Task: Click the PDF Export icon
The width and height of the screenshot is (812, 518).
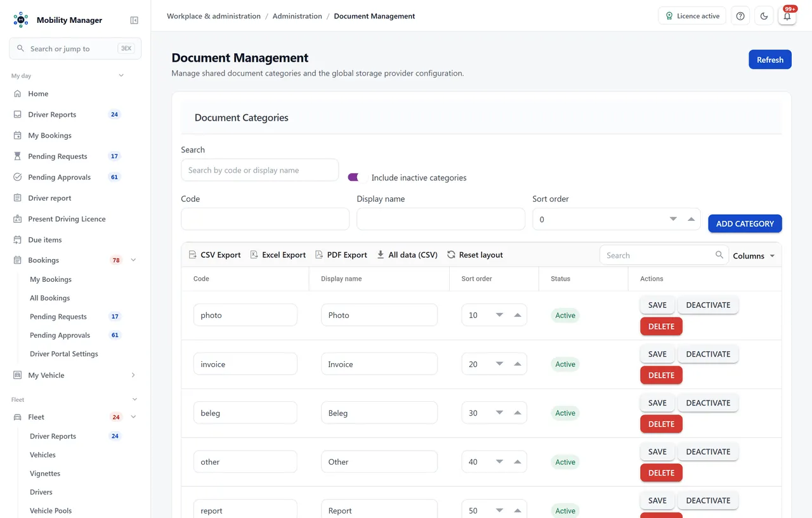Action: tap(319, 255)
